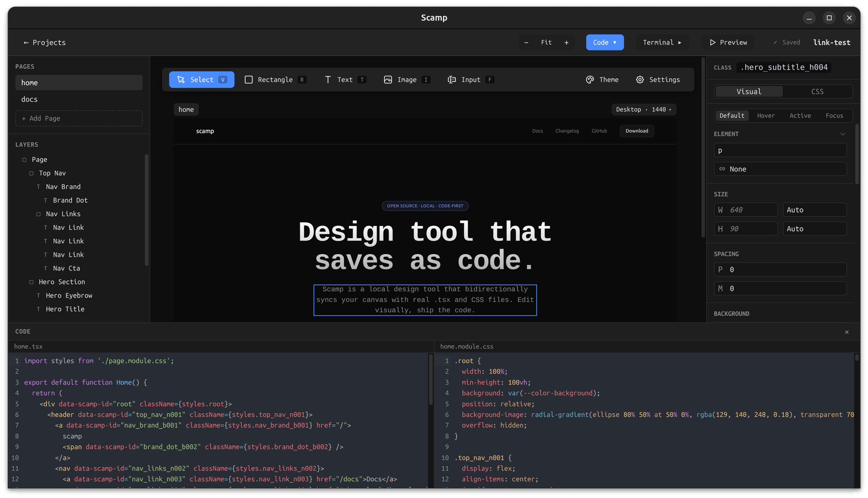Select the Brand Dot layer
Screen dimensions: 868x498
70,200
